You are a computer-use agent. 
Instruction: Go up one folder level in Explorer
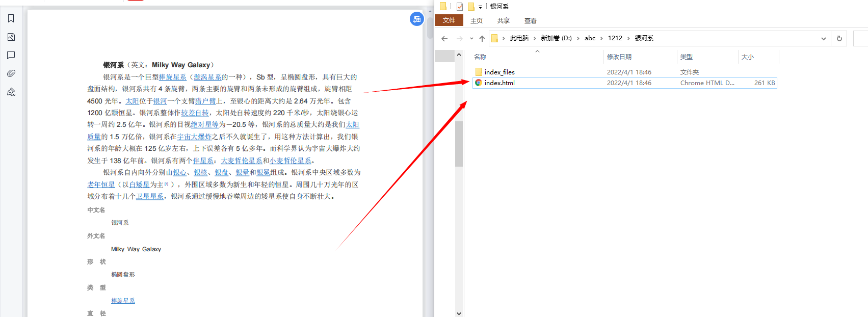(x=482, y=38)
